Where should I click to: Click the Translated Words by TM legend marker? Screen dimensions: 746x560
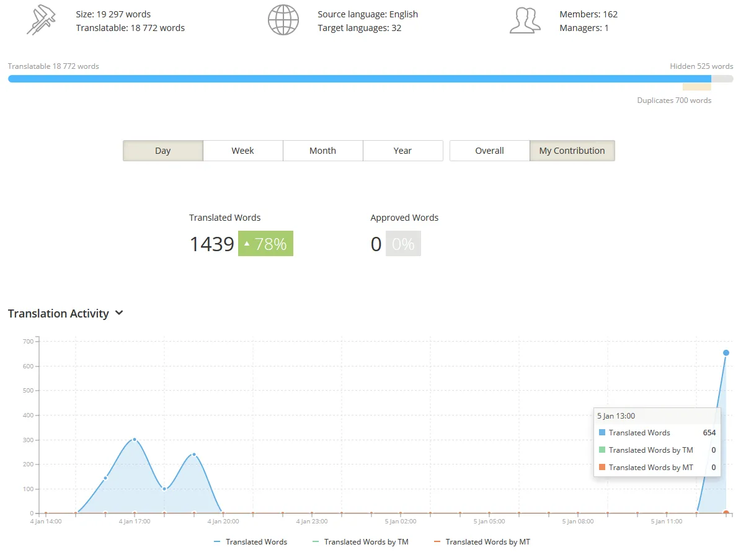315,542
